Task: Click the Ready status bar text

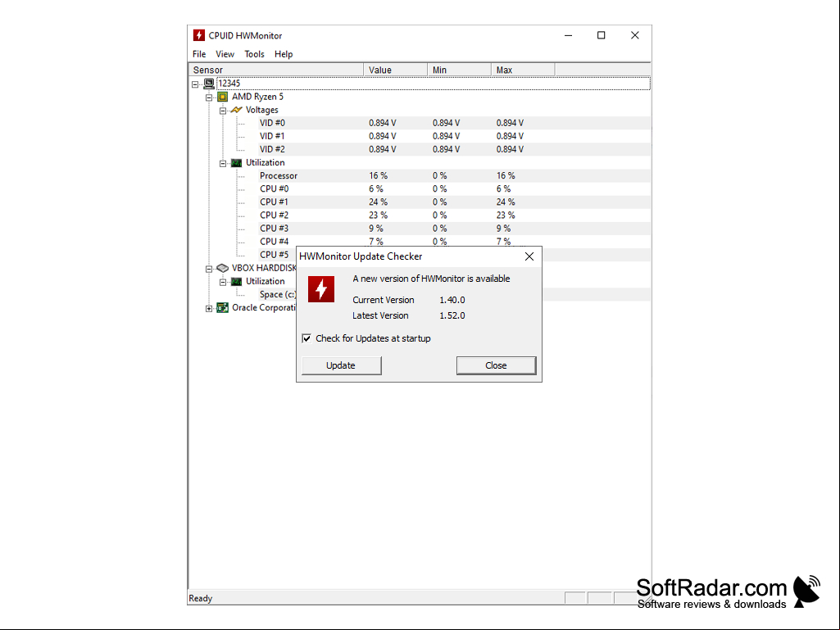Action: click(x=200, y=598)
